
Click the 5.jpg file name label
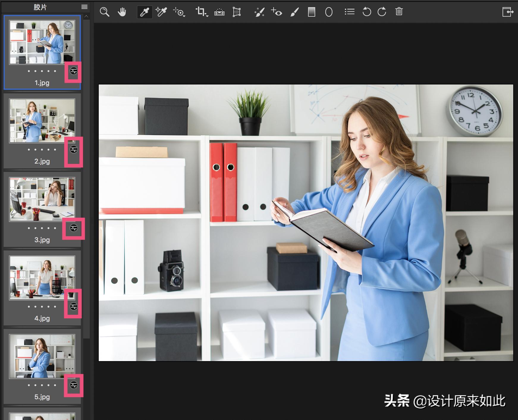42,397
